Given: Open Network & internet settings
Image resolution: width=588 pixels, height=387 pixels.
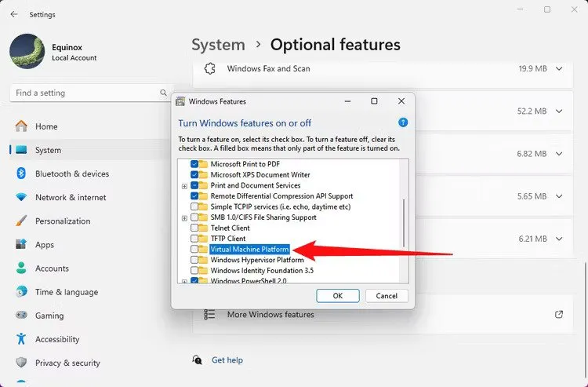Looking at the screenshot, I should click(x=72, y=198).
